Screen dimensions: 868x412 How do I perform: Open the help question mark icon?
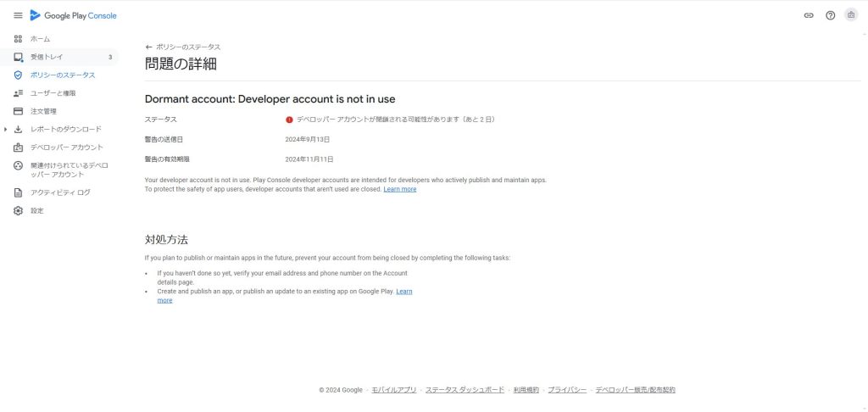pyautogui.click(x=831, y=15)
